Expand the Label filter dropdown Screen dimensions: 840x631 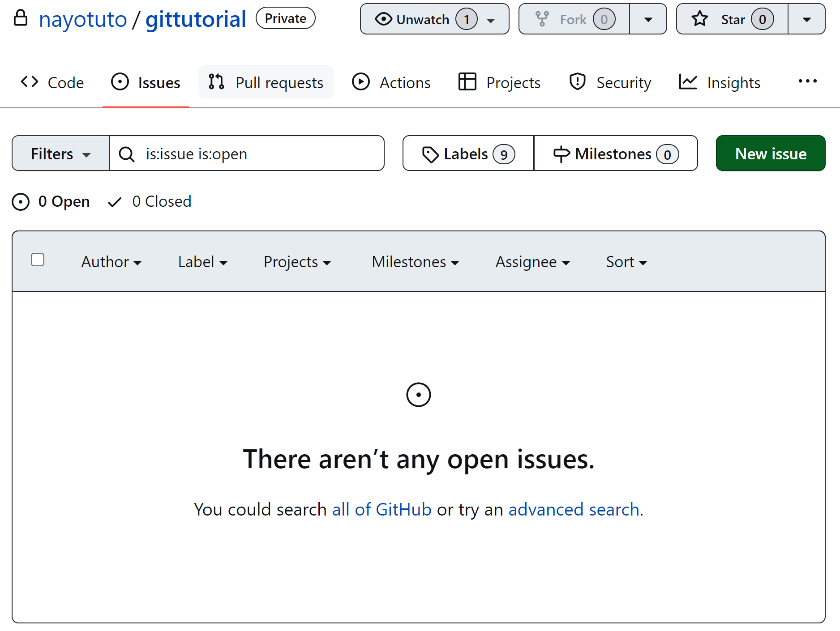tap(203, 262)
